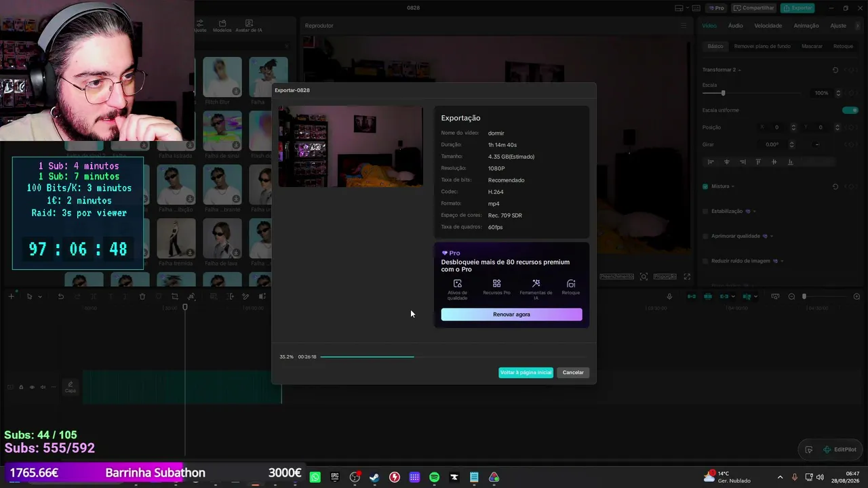Expand the Estabilização section arrow
This screenshot has width=868, height=488.
tap(754, 211)
